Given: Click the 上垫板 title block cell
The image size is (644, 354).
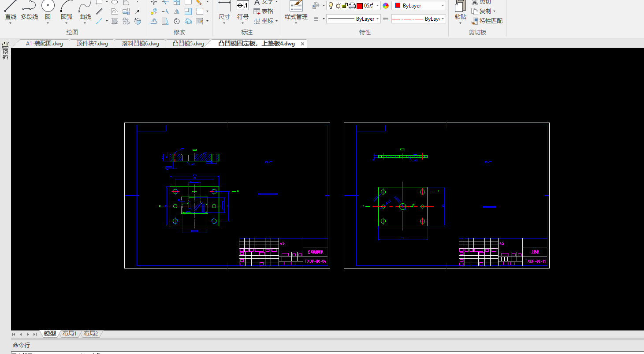Looking at the screenshot, I should click(x=535, y=252).
